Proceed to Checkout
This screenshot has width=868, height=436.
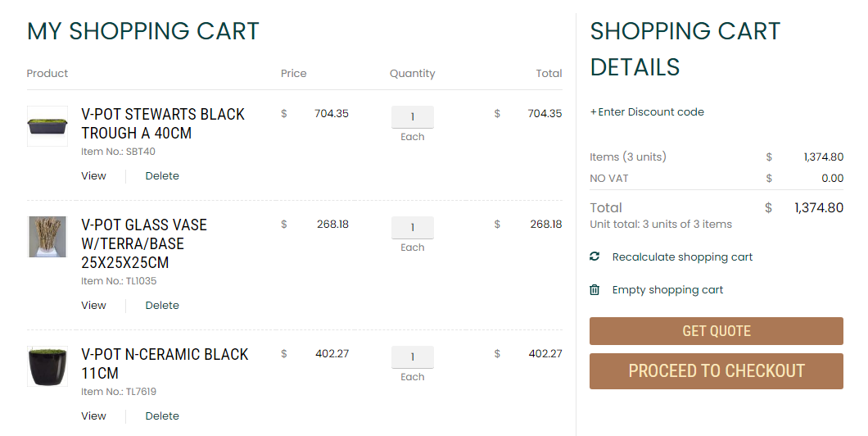tap(717, 371)
